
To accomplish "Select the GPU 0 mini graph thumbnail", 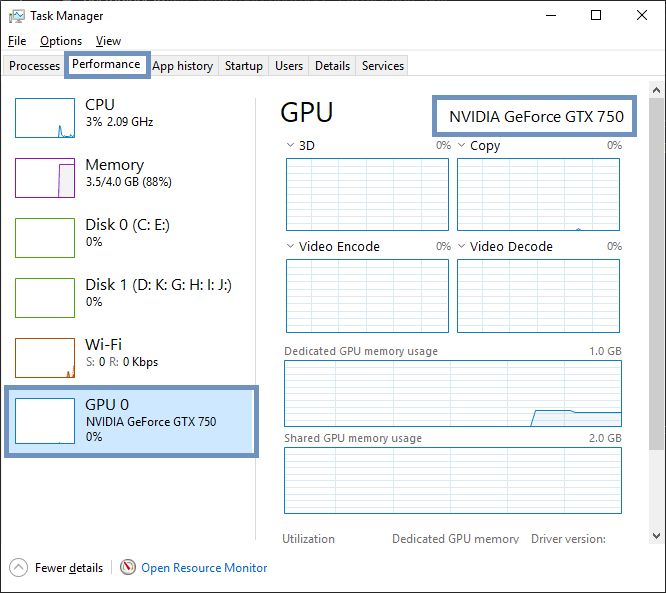I will tap(45, 421).
